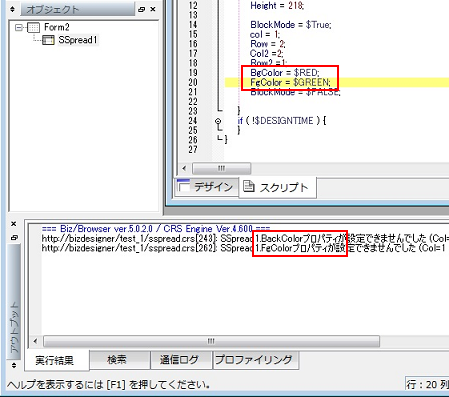Select SSpread1 in the object tree
The width and height of the screenshot is (449, 397).
(x=78, y=40)
